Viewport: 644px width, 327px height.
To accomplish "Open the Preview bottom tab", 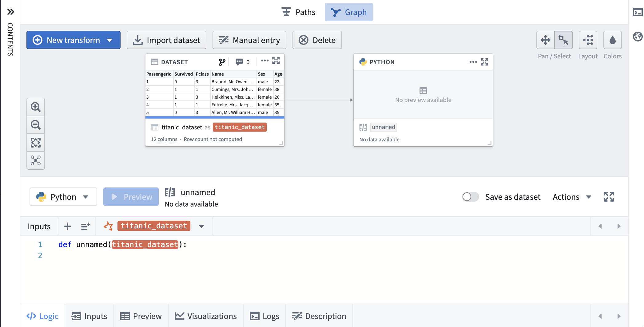I will [141, 316].
